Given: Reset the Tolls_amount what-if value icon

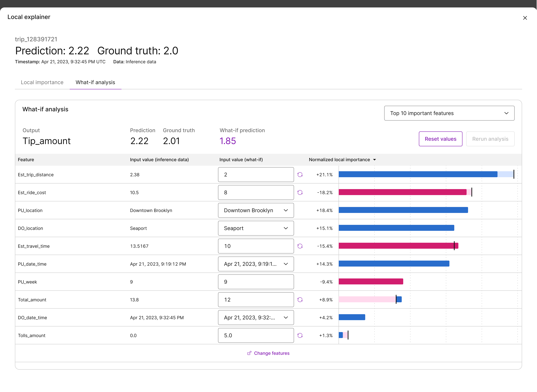Looking at the screenshot, I should [300, 336].
